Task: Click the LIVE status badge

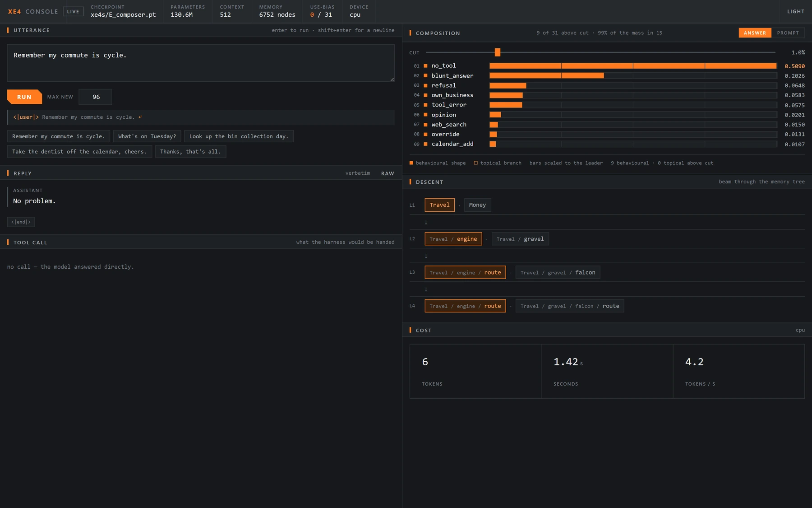Action: coord(73,12)
